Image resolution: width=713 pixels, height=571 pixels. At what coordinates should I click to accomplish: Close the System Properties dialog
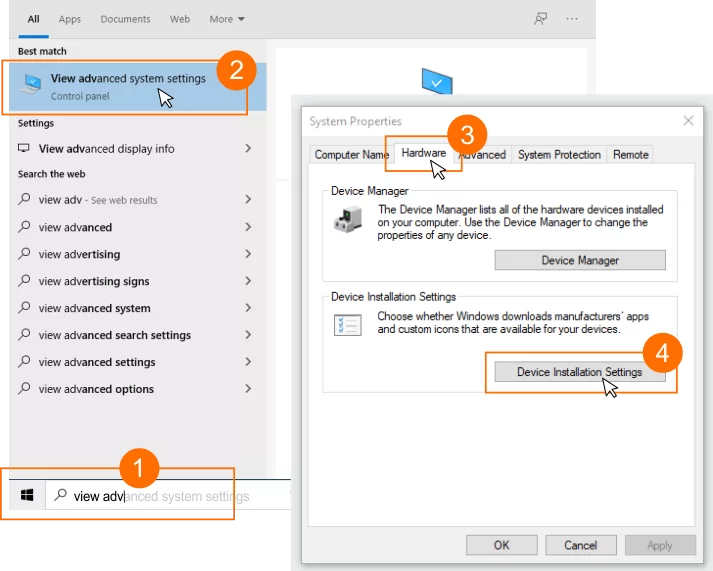click(688, 120)
